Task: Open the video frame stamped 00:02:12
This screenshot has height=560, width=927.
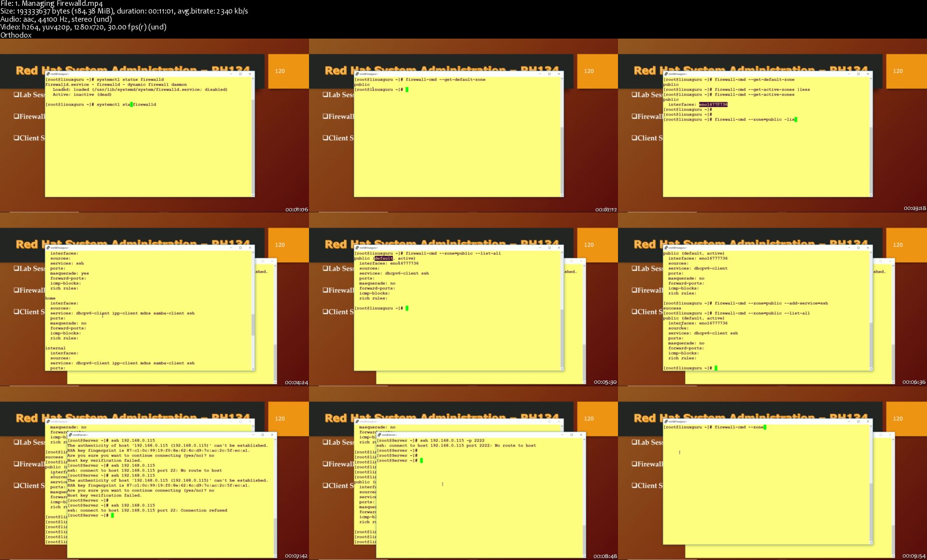Action: 463,126
